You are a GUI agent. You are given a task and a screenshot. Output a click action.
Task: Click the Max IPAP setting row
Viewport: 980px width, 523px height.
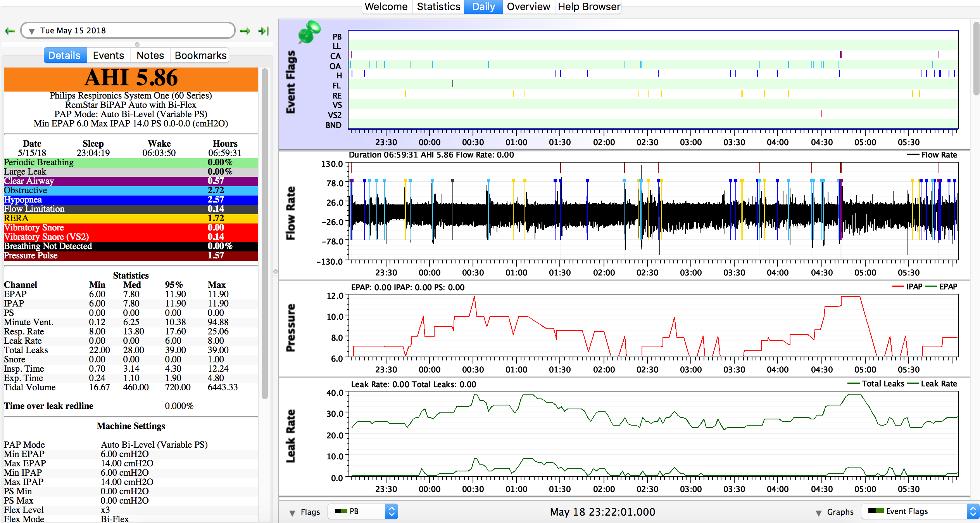pyautogui.click(x=131, y=482)
